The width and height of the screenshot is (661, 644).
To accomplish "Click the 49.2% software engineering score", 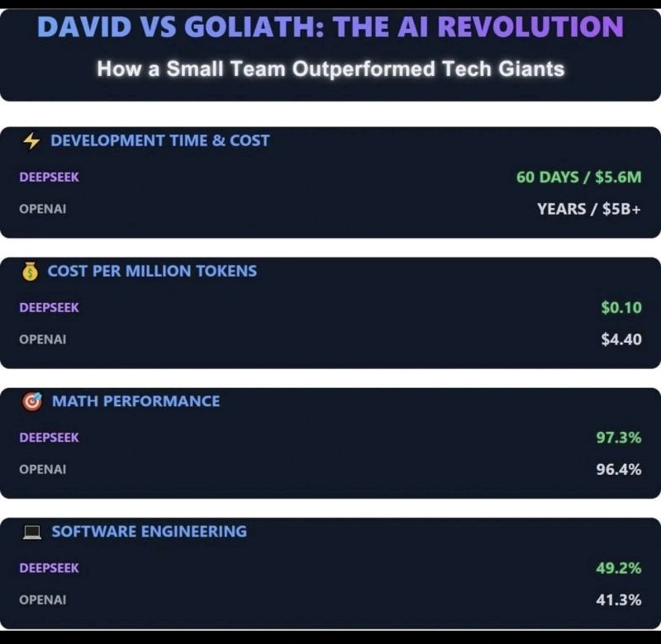I will [618, 568].
